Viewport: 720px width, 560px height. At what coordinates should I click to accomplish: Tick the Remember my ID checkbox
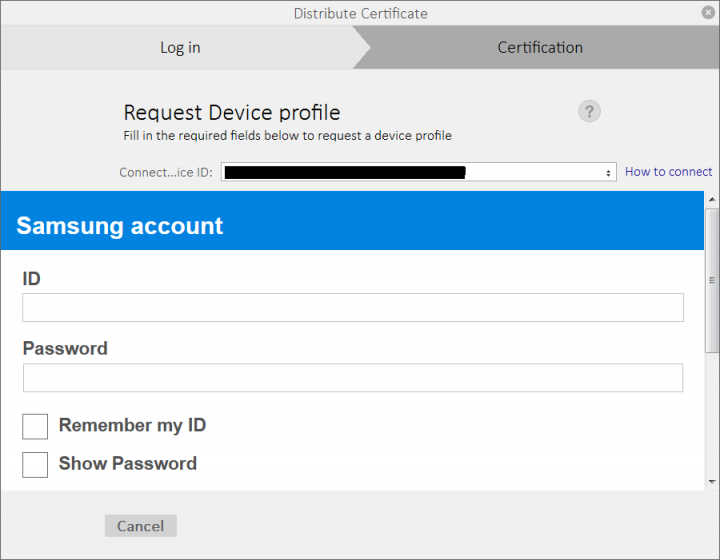[x=35, y=426]
